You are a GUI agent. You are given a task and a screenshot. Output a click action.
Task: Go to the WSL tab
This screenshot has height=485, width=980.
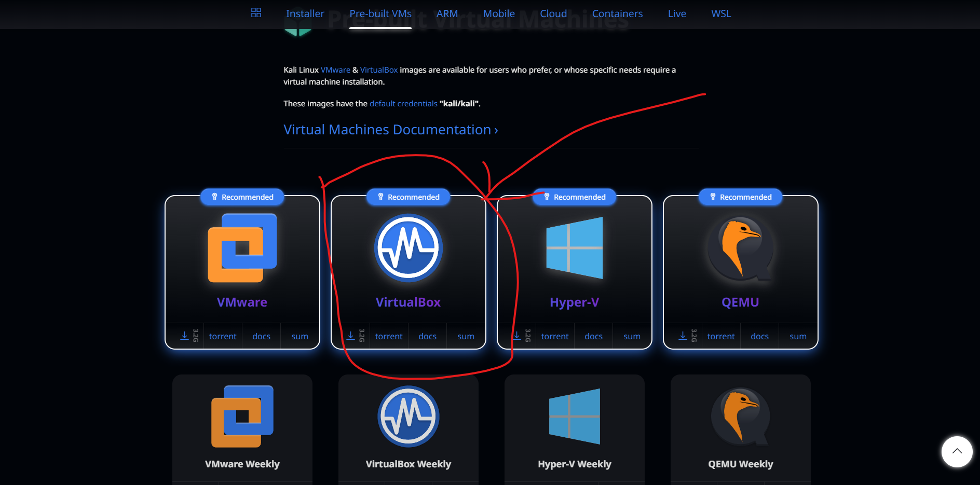point(721,13)
